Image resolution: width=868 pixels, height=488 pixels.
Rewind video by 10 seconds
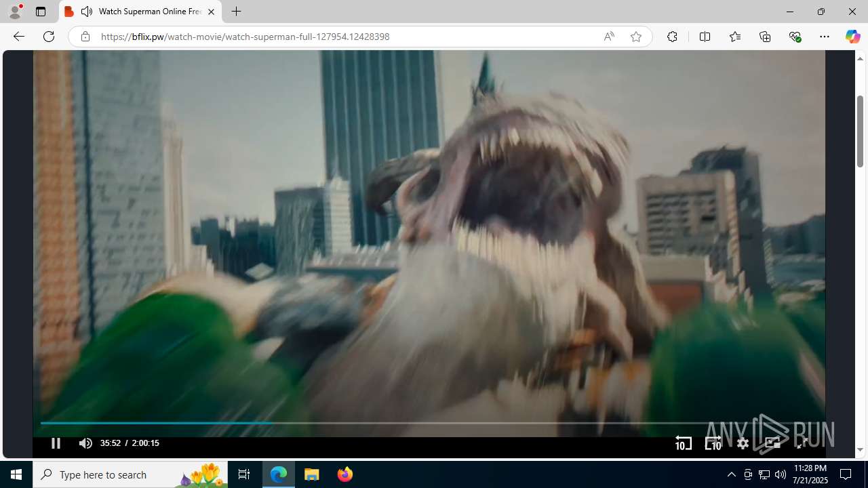tap(683, 443)
